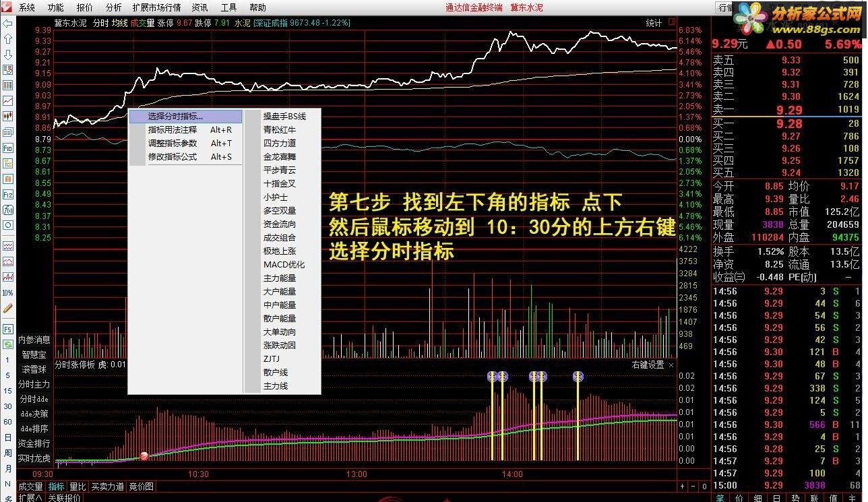Switch to the candlestick K-line chart icon
The image size is (868, 502).
pos(7,117)
